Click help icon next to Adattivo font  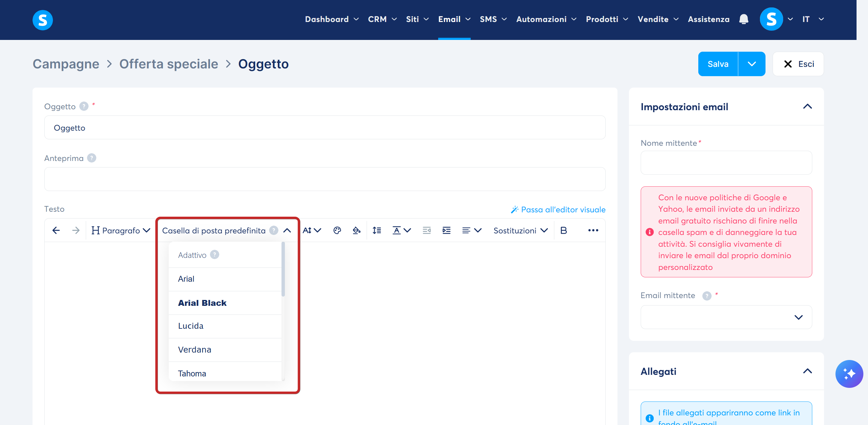click(214, 254)
